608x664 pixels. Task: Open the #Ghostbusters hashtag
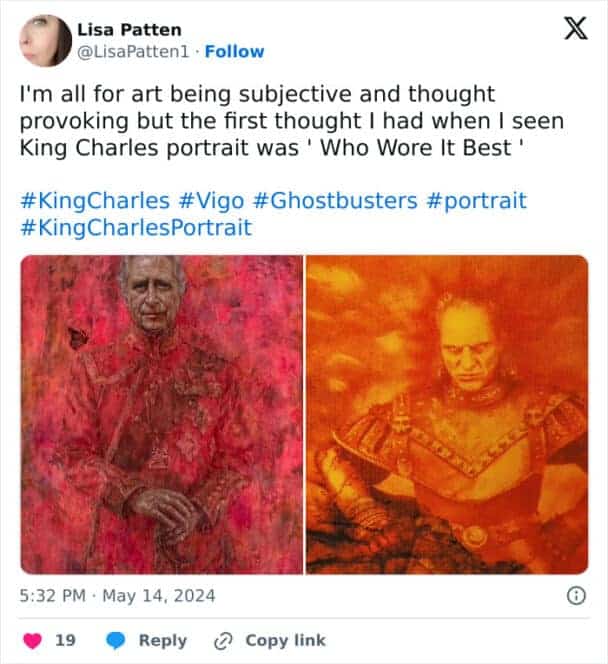tap(335, 200)
